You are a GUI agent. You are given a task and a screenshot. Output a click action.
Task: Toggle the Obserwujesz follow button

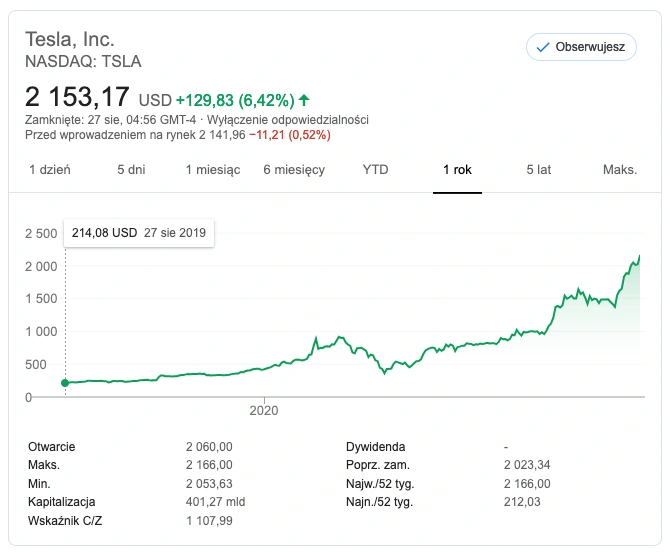click(x=581, y=47)
